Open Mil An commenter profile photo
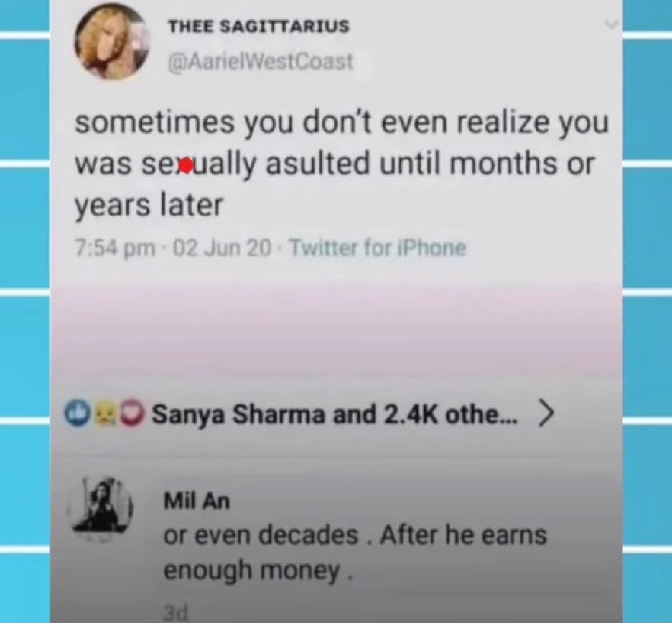Screen dimensions: 672x623 tap(100, 510)
